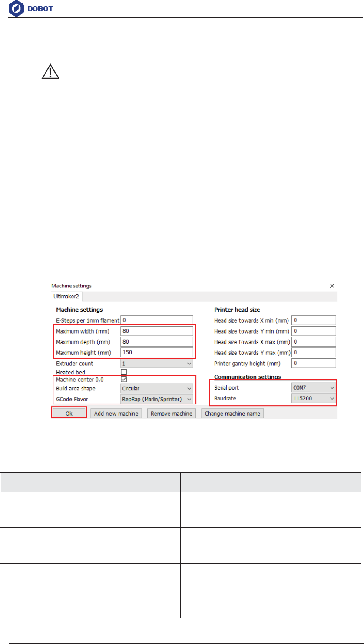Edit the Maximum height (mm) field
364x644 pixels.
(x=157, y=352)
